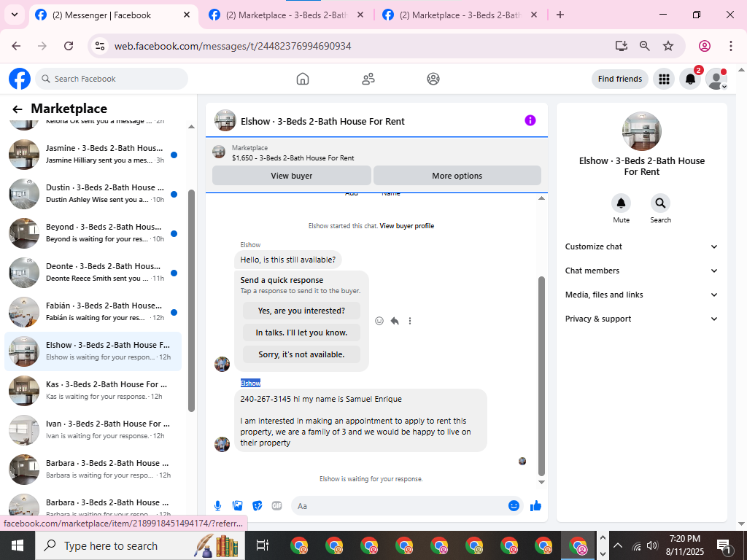This screenshot has height=560, width=747.
Task: Attach a photo file icon
Action: click(x=237, y=506)
